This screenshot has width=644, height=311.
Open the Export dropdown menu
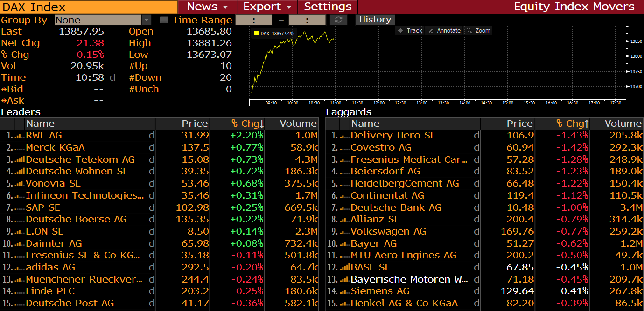[267, 7]
